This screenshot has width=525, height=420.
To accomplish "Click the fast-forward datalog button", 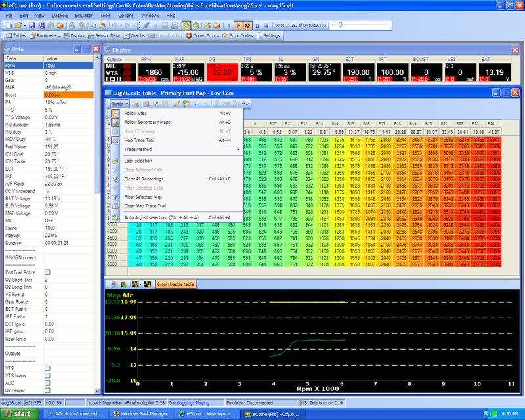I will 247,26.
